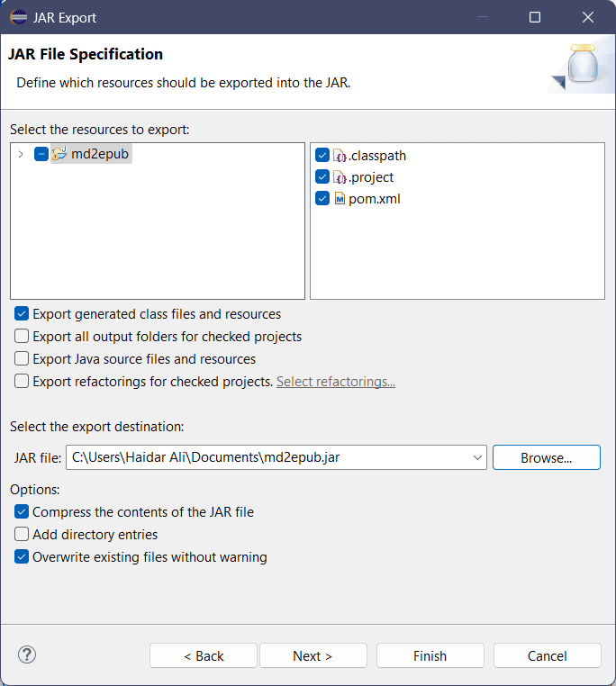Click the pom.xml Maven file icon
Image resolution: width=616 pixels, height=686 pixels.
point(340,199)
